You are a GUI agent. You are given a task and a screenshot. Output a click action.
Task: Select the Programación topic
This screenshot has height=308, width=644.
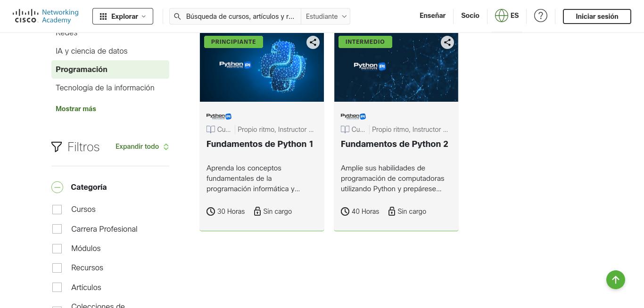click(x=110, y=69)
